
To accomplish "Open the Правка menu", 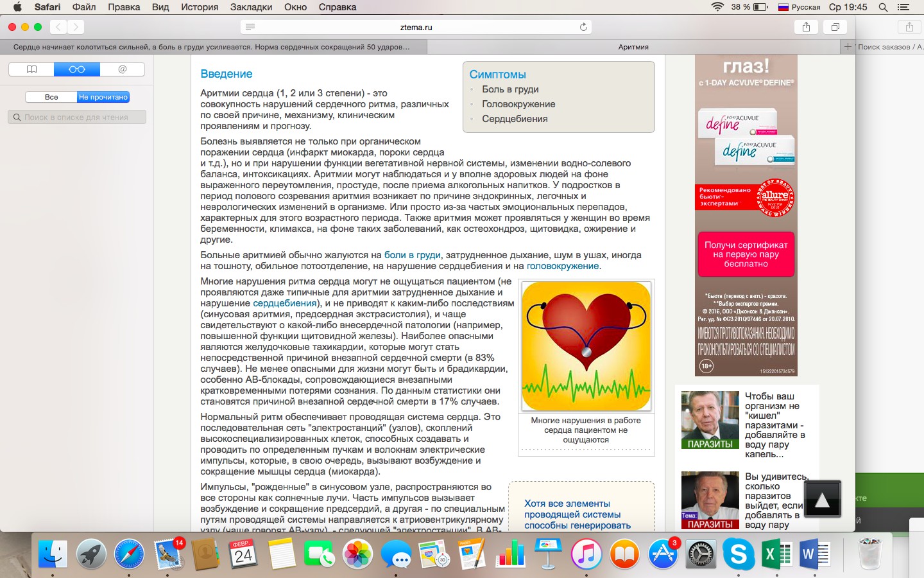I will (x=124, y=7).
